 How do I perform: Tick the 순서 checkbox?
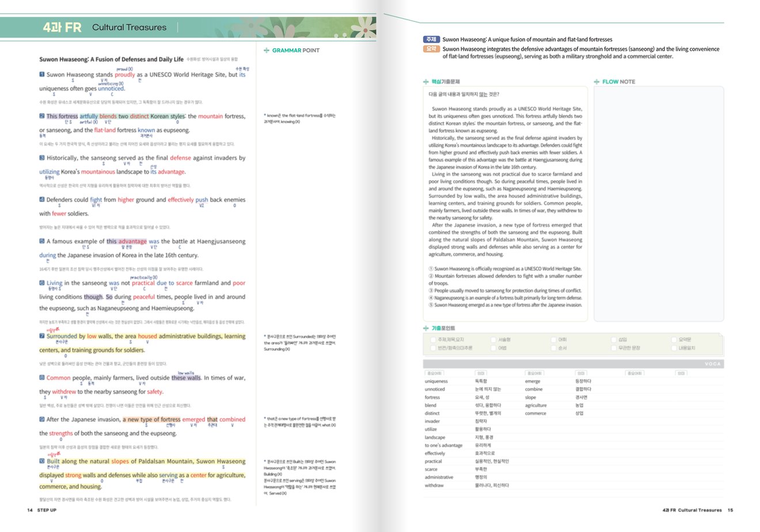(554, 348)
